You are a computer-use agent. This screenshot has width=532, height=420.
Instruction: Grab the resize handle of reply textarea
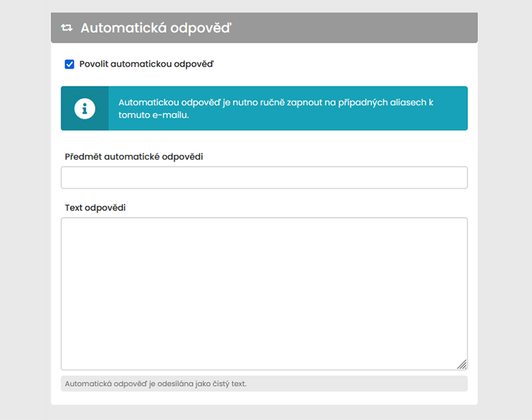click(x=462, y=364)
